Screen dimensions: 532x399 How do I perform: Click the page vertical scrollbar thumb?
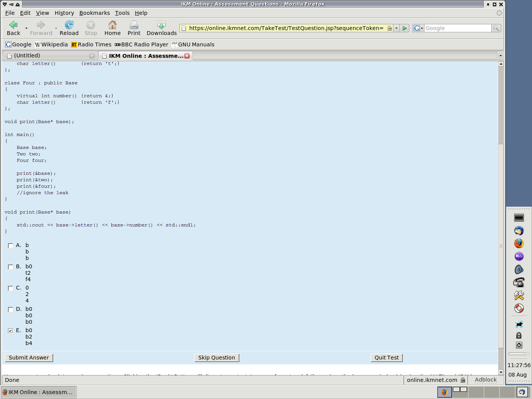[501, 246]
